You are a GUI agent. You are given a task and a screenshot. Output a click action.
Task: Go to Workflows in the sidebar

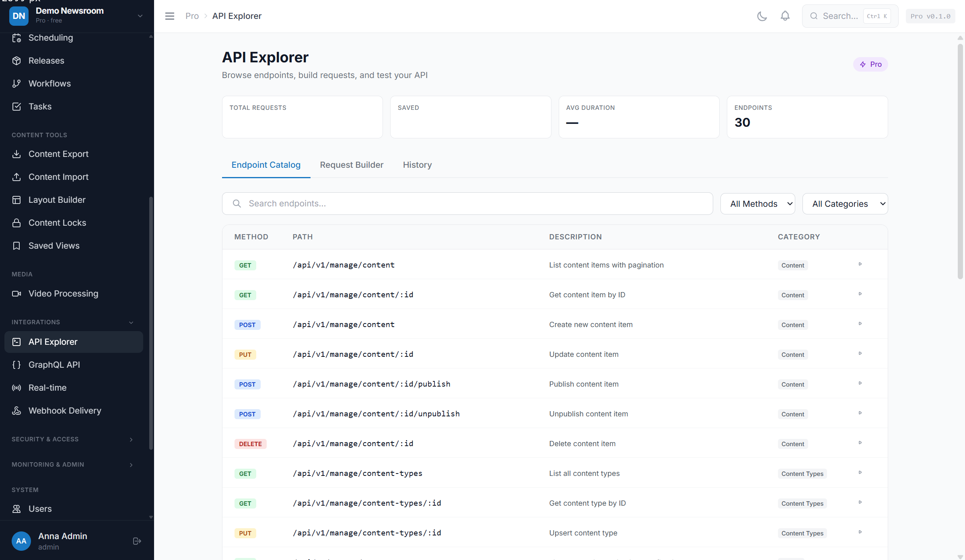click(x=74, y=84)
